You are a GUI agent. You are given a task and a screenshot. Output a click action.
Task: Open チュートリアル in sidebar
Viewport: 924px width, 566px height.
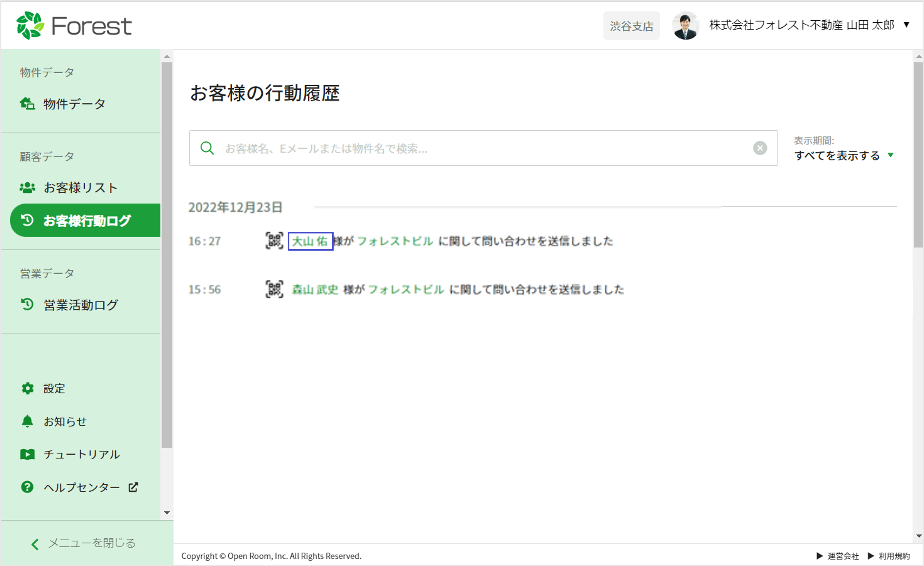pos(81,454)
